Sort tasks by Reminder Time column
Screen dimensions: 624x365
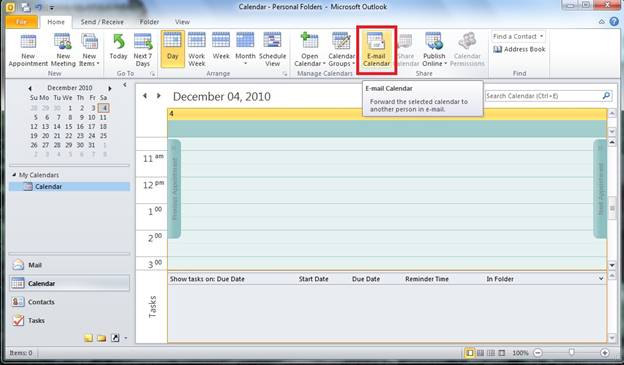tap(427, 279)
